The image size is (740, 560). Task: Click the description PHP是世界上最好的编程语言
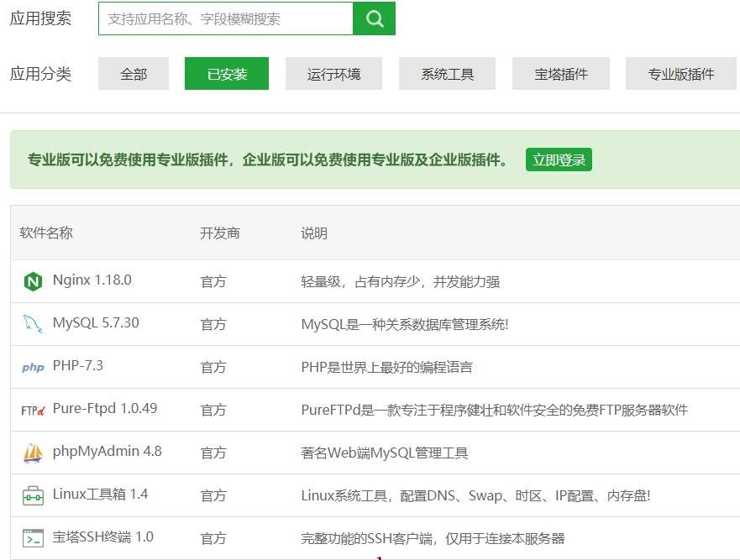(386, 368)
